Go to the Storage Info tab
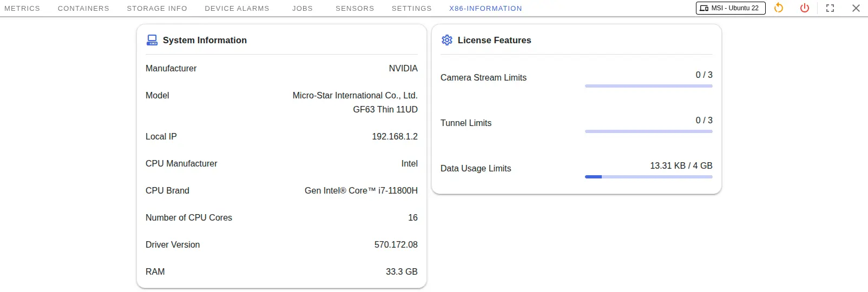Viewport: 868px width, 292px height. (157, 9)
